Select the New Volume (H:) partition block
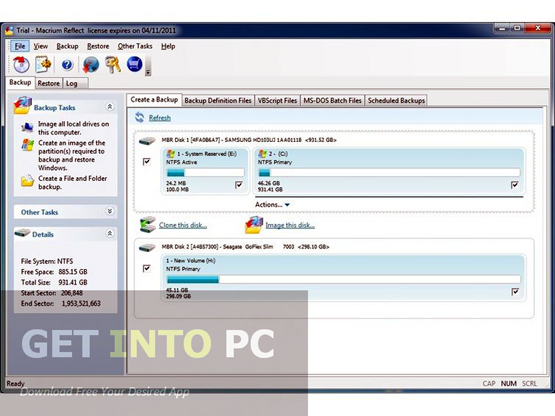Viewport: 555px width, 416px height. [x=343, y=278]
